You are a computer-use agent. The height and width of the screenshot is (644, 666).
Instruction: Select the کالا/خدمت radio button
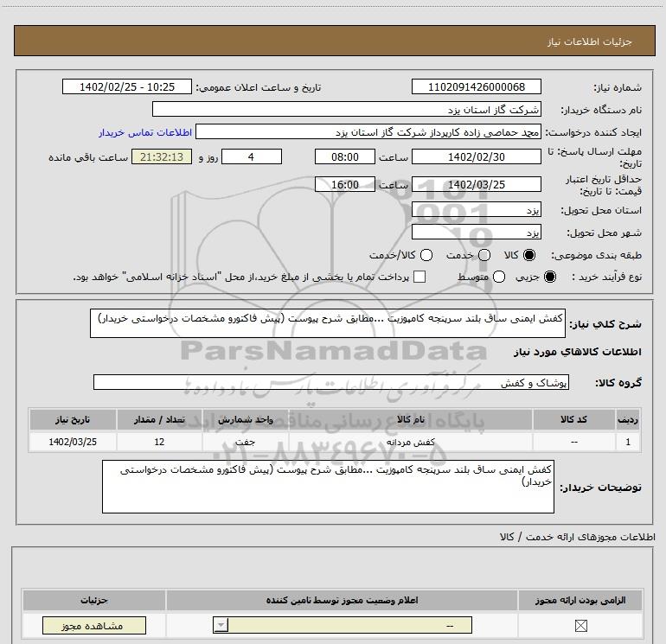point(426,255)
